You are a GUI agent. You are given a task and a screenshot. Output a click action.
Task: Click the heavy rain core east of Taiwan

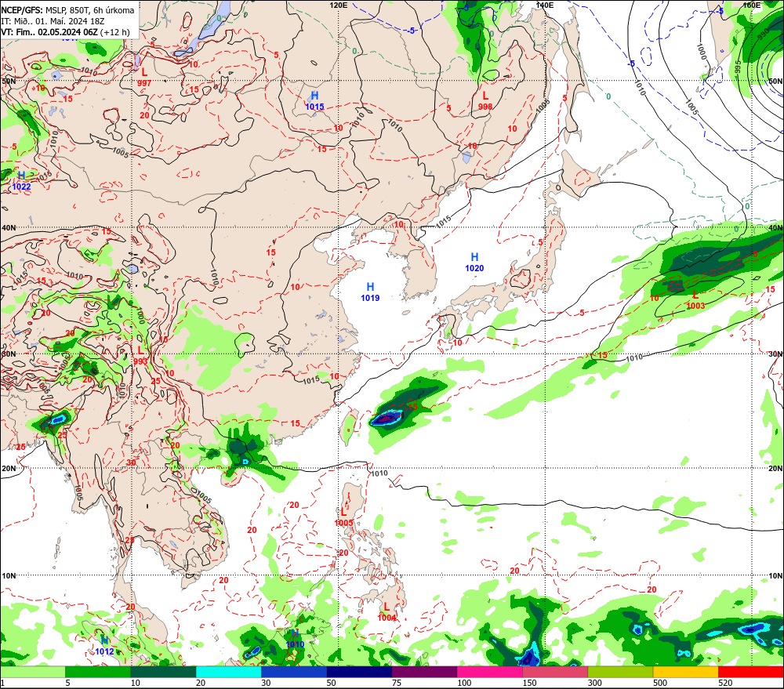coord(386,418)
